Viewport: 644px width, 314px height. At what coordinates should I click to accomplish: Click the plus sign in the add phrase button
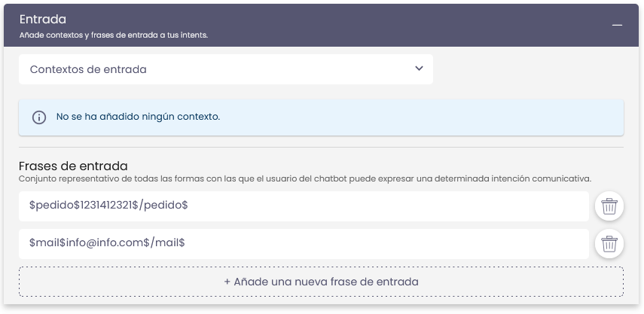[x=227, y=282]
